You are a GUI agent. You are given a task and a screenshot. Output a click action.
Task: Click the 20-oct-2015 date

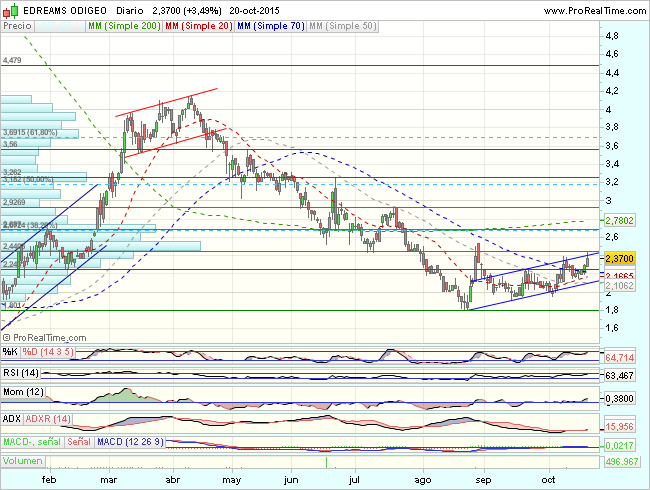tap(255, 11)
